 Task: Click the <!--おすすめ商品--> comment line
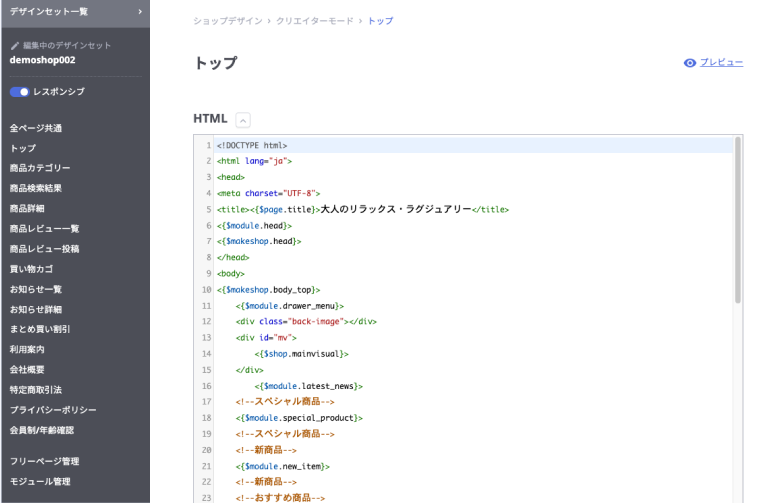[280, 498]
